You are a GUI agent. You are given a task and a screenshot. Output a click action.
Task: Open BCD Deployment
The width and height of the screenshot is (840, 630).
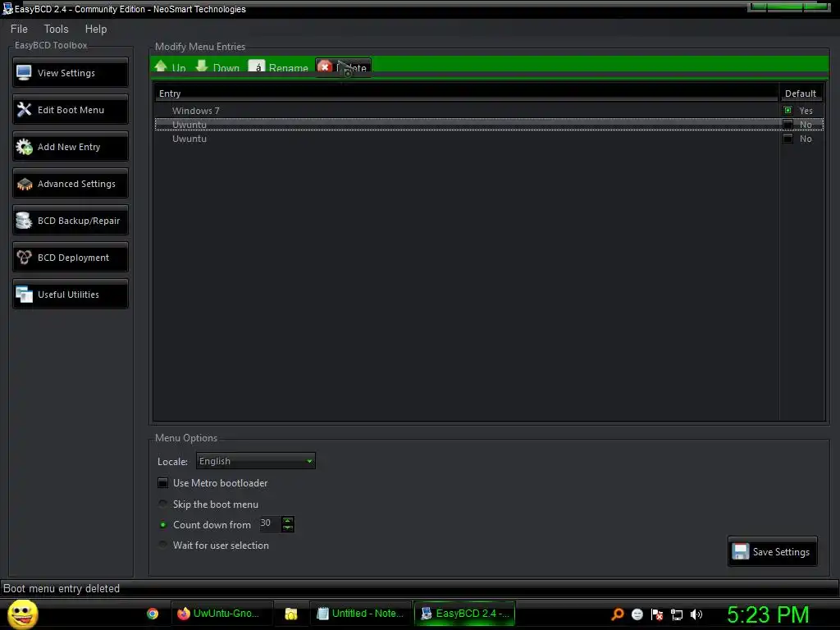71,258
